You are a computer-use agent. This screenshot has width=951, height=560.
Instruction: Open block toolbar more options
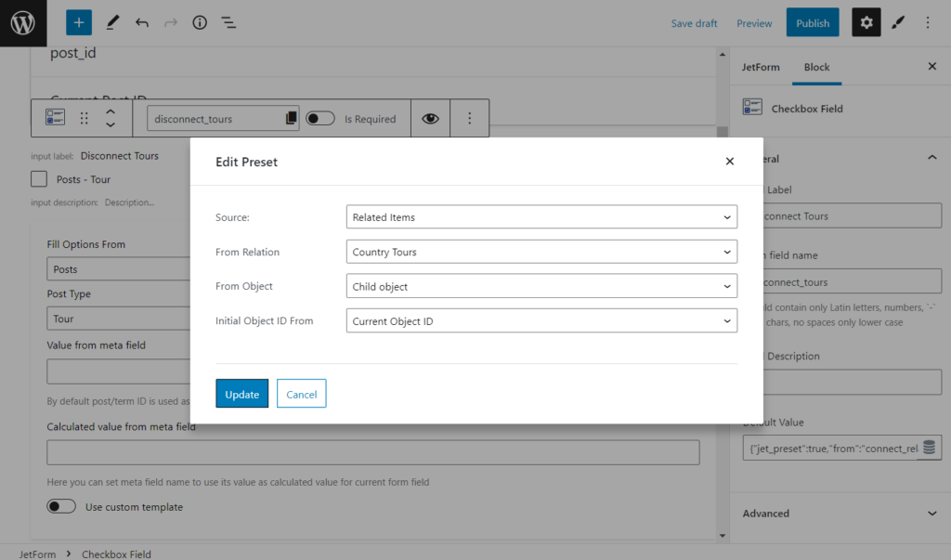tap(469, 118)
